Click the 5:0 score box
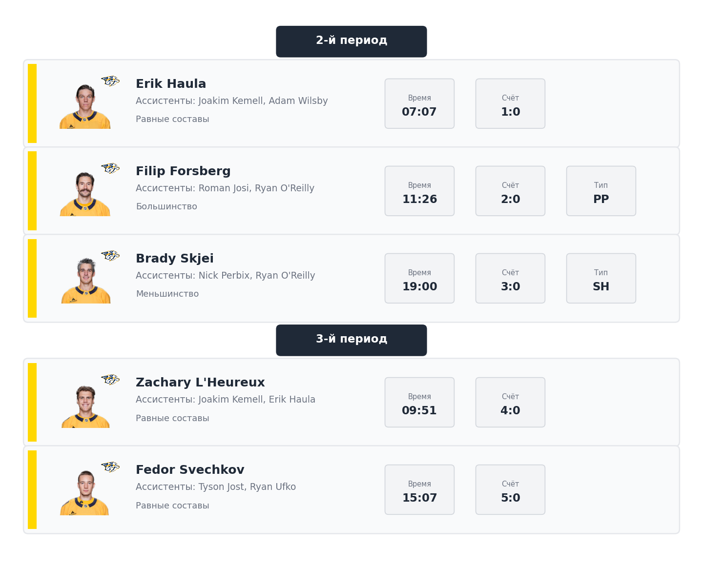Viewport: 703px width, 588px height. point(510,489)
